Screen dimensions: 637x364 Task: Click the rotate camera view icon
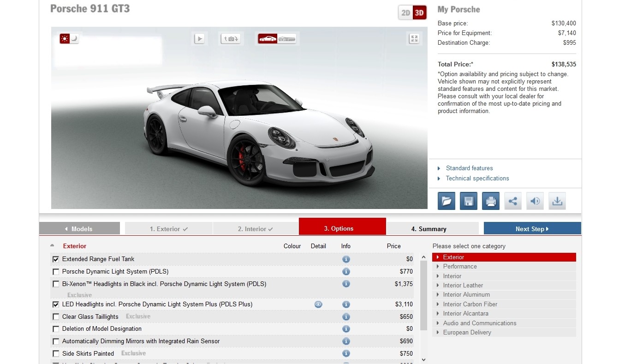click(231, 39)
